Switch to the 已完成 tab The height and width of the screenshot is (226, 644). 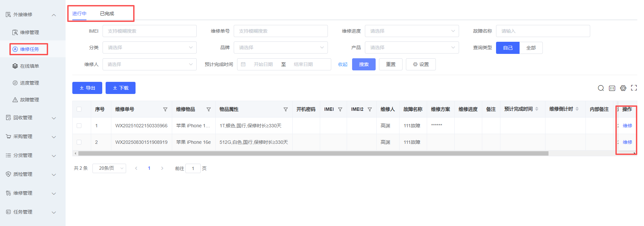[107, 13]
